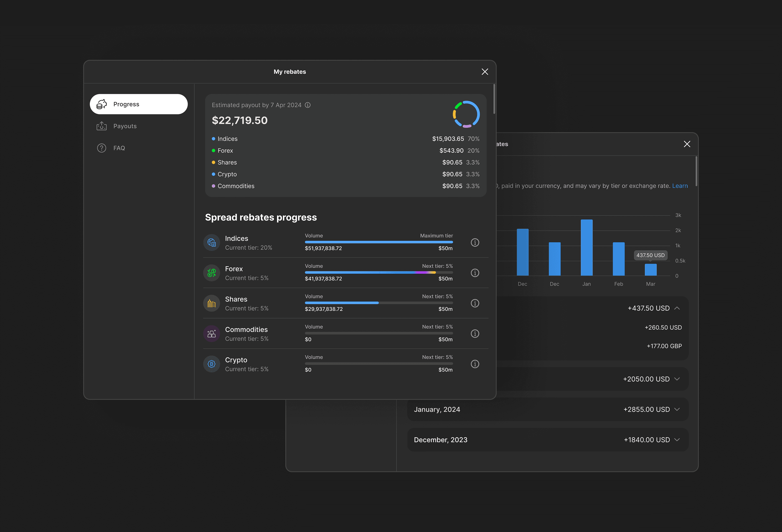782x532 pixels.
Task: Expand December, 2023 payout row
Action: coord(677,439)
